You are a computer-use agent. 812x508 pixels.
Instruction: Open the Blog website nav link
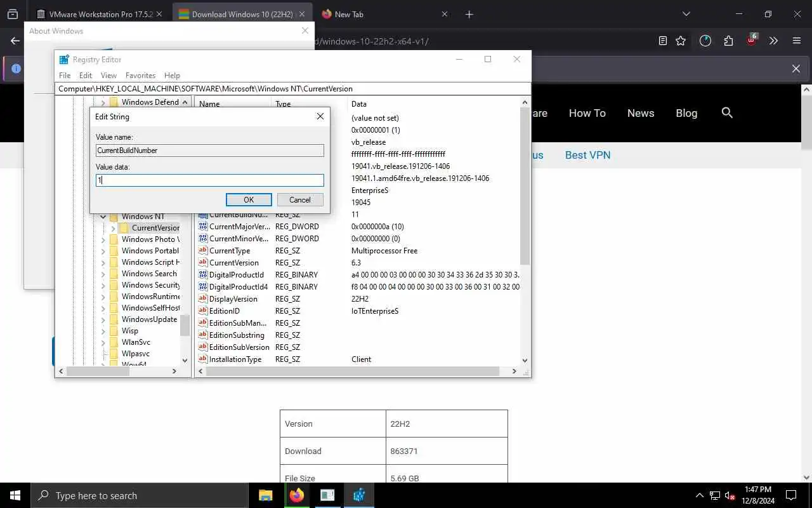click(686, 113)
